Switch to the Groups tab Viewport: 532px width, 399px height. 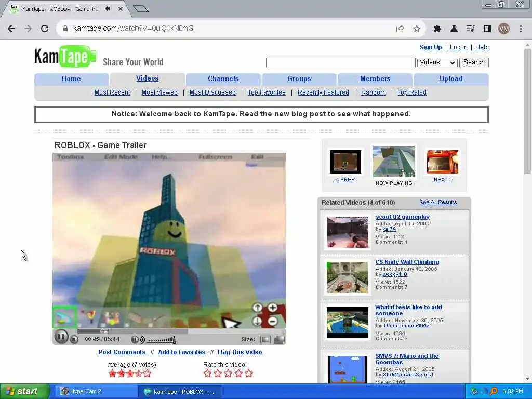click(299, 79)
